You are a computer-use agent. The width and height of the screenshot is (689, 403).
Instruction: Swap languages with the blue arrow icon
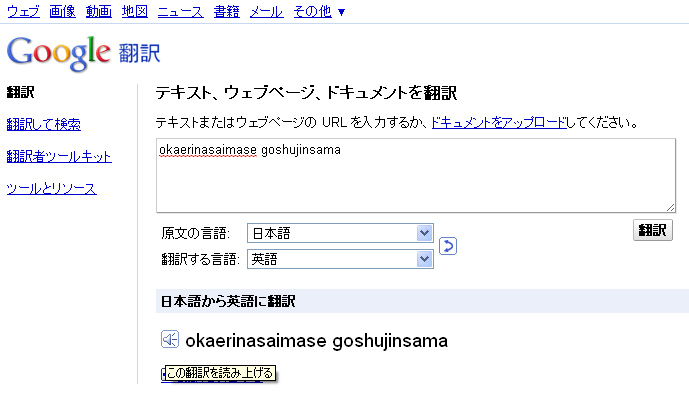(x=448, y=246)
